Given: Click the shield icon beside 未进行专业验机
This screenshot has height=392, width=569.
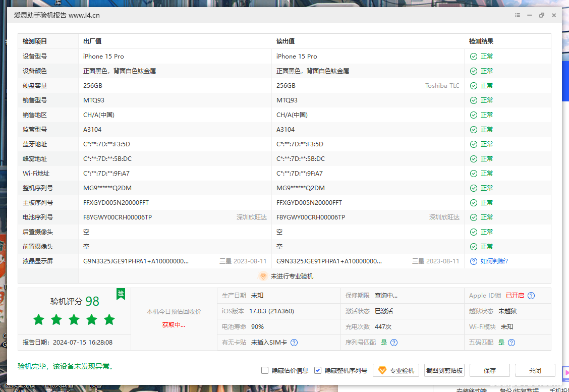Looking at the screenshot, I should click(x=263, y=276).
